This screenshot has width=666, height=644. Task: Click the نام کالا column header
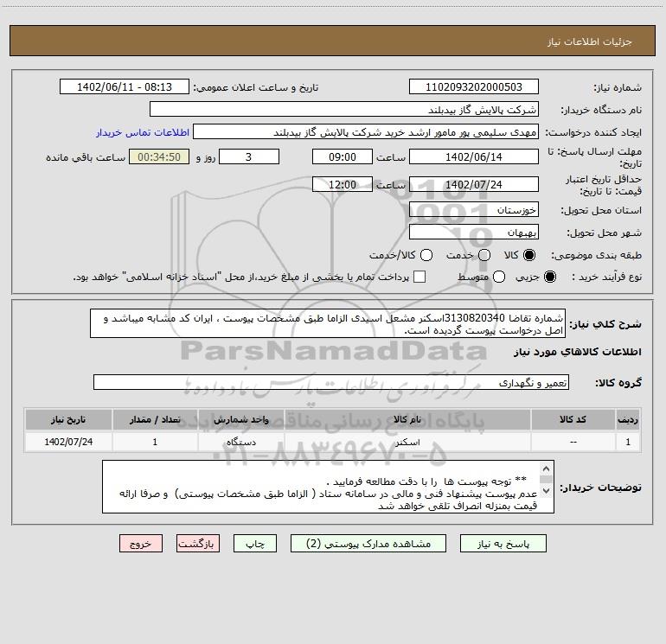407,419
